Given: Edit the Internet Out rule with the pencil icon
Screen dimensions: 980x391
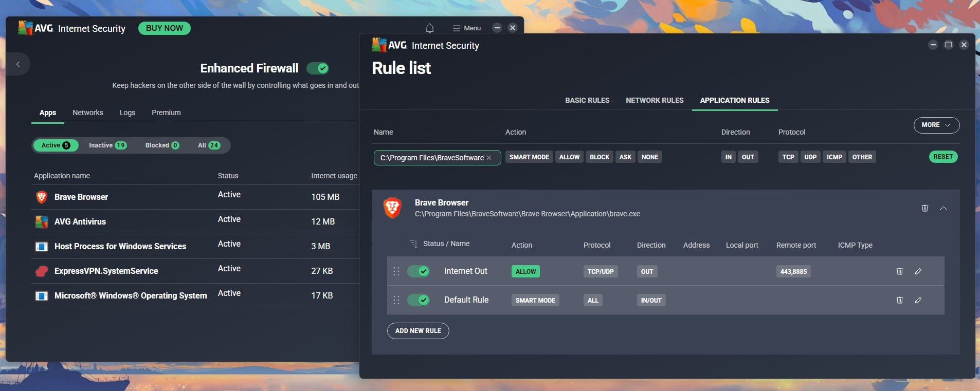Looking at the screenshot, I should (x=918, y=271).
